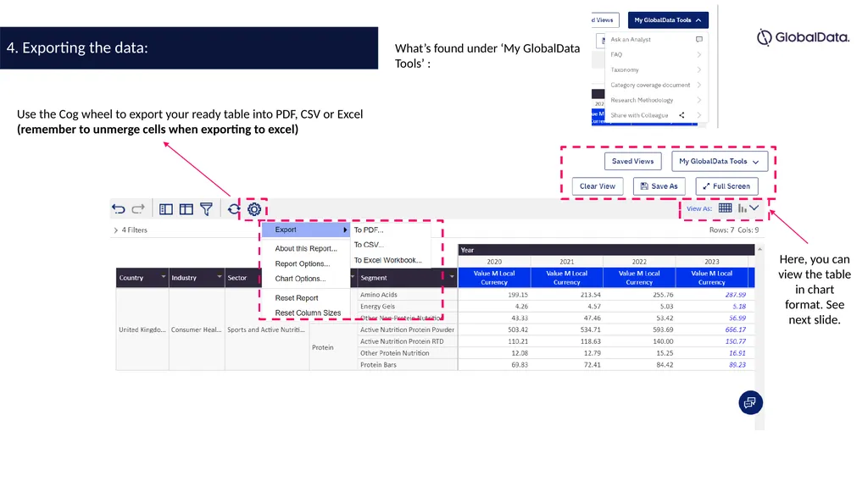Expand the FAQ submenu chevron
The image size is (868, 487).
click(699, 55)
